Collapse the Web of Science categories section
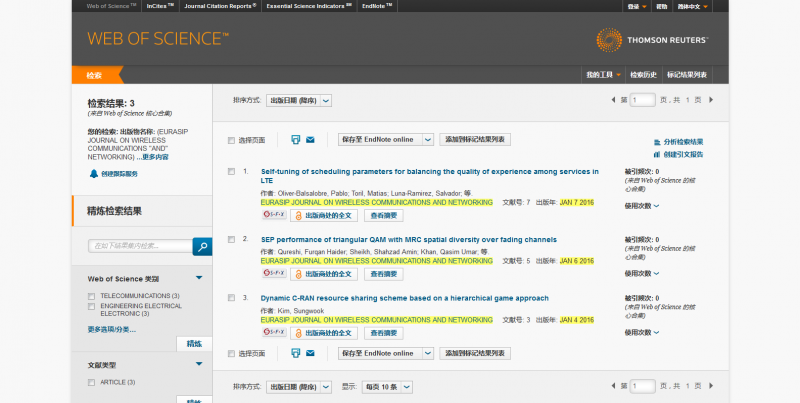 [199, 278]
